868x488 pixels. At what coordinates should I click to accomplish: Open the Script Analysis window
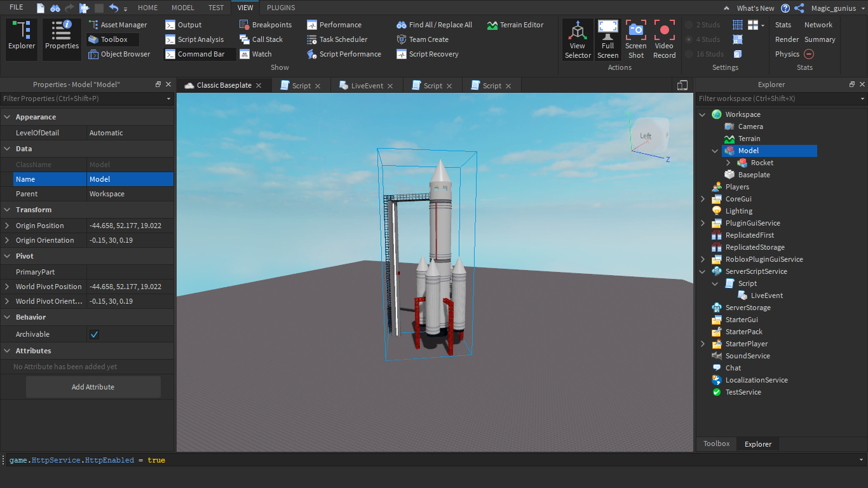tap(200, 39)
